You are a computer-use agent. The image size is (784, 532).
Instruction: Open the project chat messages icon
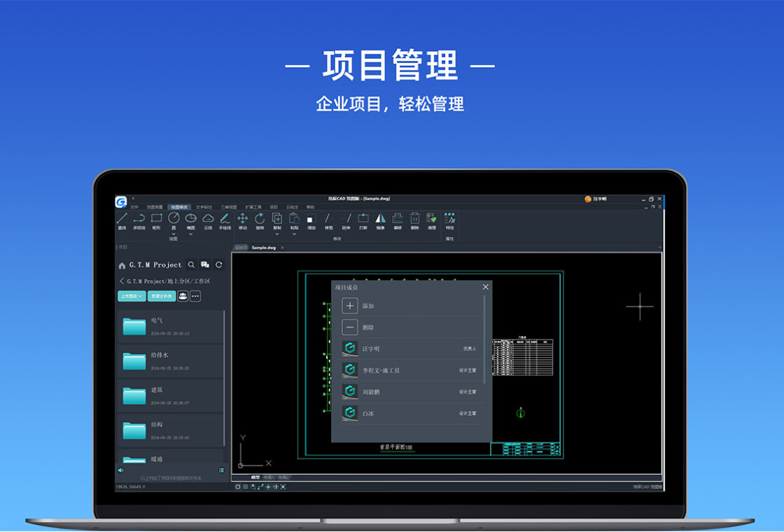pyautogui.click(x=205, y=265)
